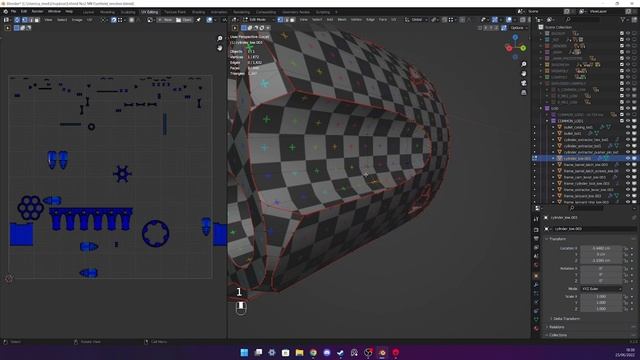Switch to the Rendering workspace tab

click(x=241, y=12)
